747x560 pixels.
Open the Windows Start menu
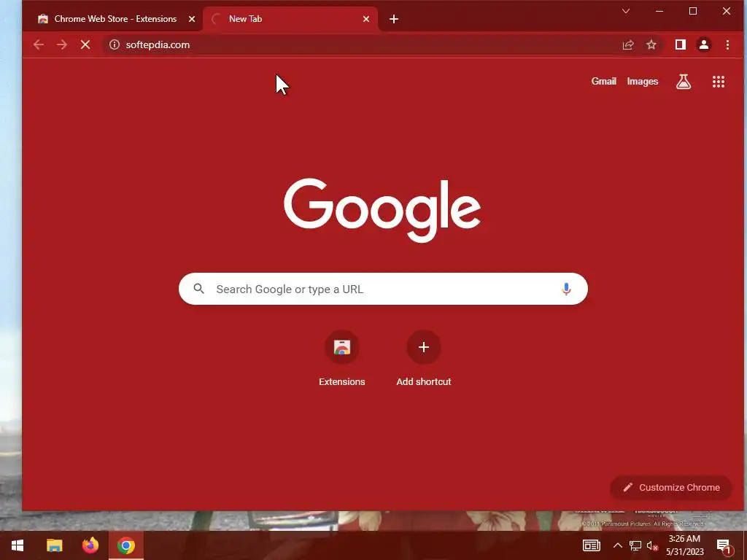[x=18, y=545]
